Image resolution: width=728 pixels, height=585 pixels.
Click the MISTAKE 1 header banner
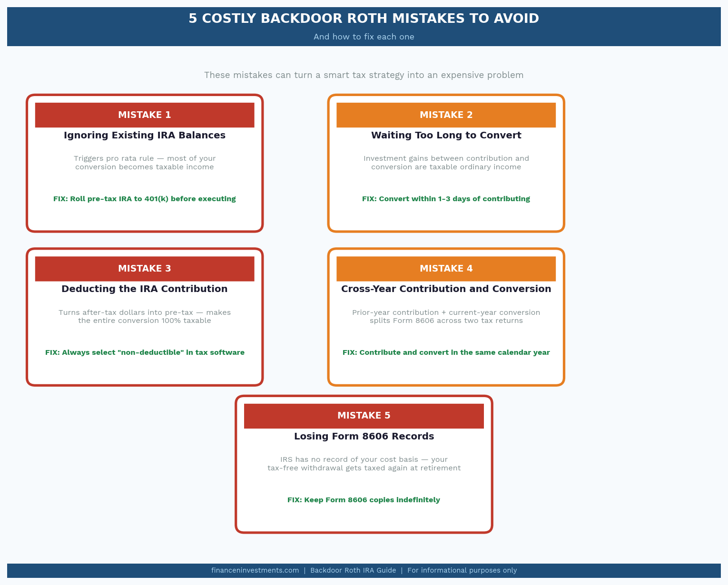click(145, 115)
